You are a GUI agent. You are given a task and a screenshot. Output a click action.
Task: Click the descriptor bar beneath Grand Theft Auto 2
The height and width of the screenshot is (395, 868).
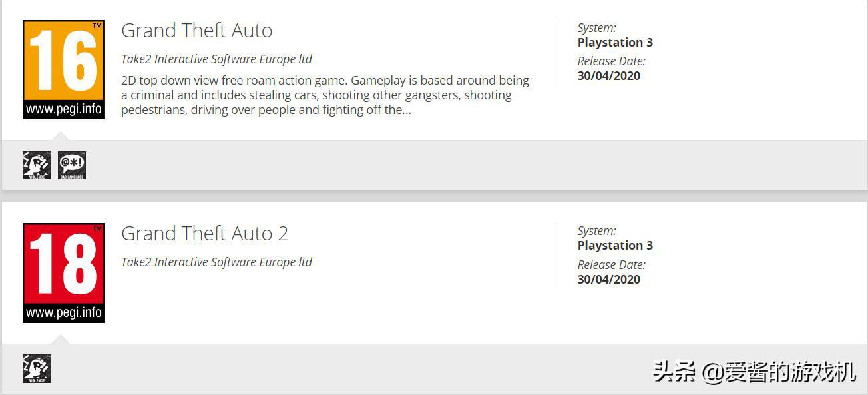click(x=434, y=369)
